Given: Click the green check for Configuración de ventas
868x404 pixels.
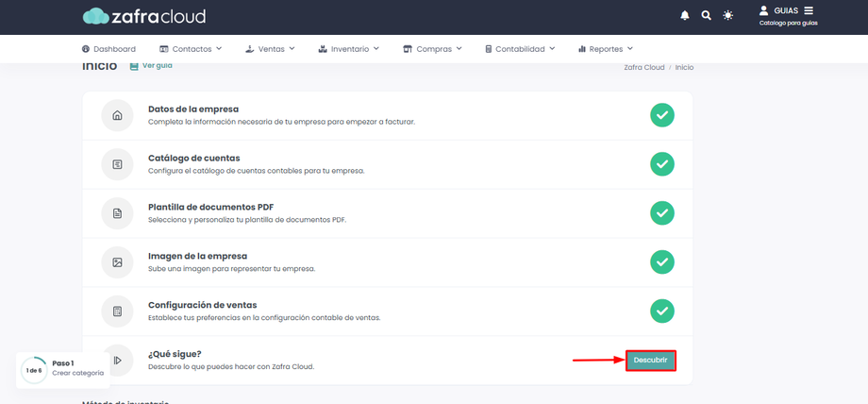Looking at the screenshot, I should [662, 311].
